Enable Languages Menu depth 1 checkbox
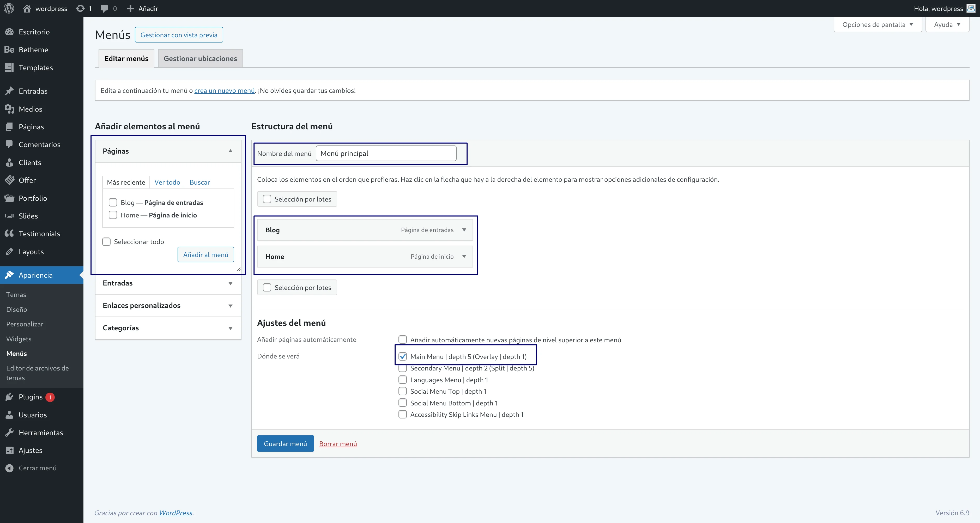980x523 pixels. (402, 380)
